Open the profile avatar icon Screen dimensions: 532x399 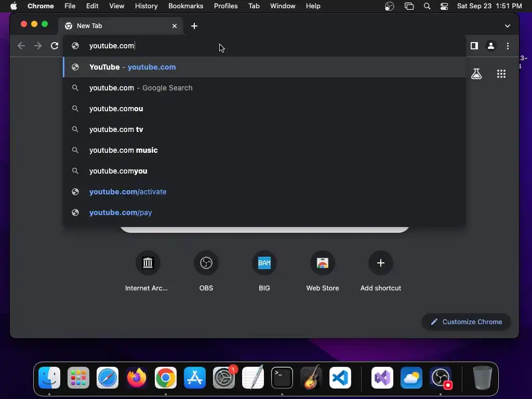pos(490,46)
